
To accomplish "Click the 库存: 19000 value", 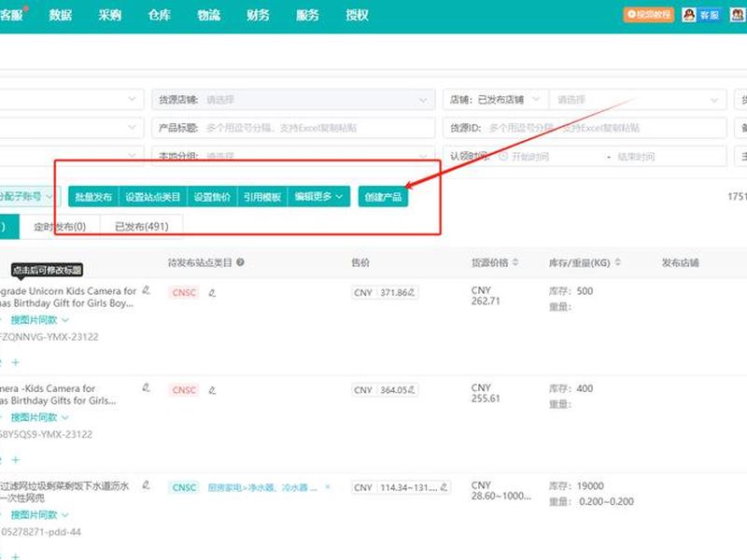I will 576,486.
